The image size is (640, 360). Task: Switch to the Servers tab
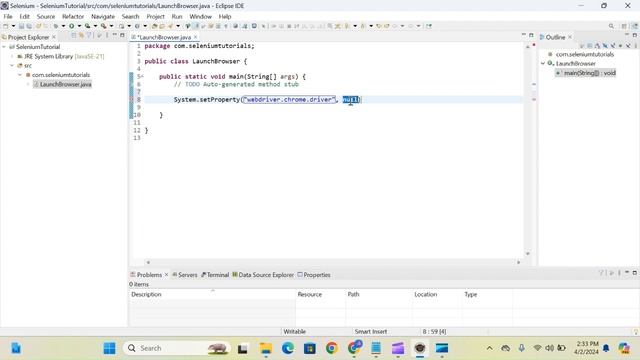(x=184, y=275)
